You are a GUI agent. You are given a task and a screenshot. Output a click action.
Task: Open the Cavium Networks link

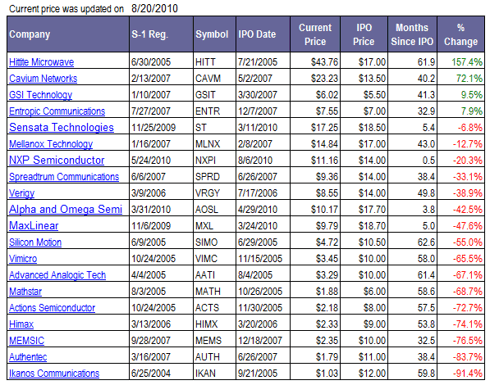43,78
